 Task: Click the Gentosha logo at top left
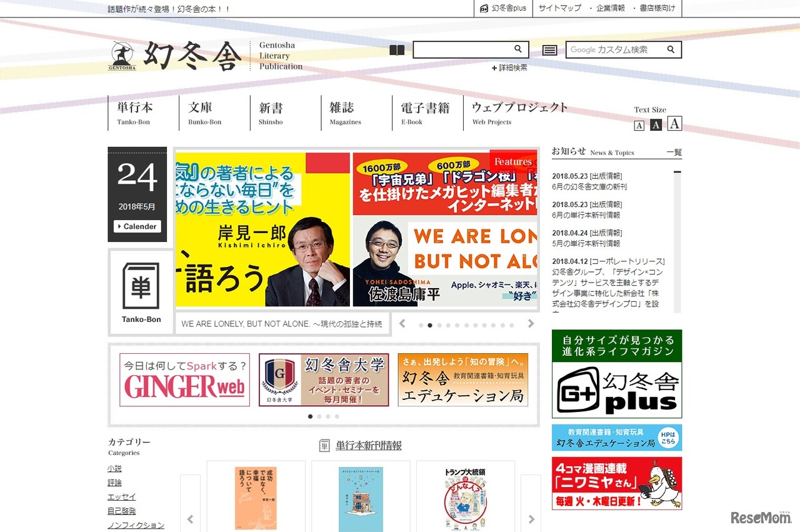174,56
